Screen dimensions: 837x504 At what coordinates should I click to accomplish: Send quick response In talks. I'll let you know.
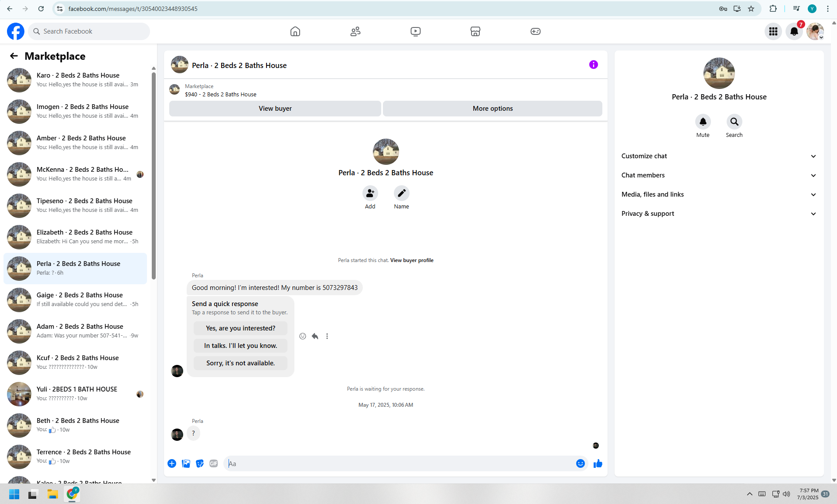click(x=240, y=346)
